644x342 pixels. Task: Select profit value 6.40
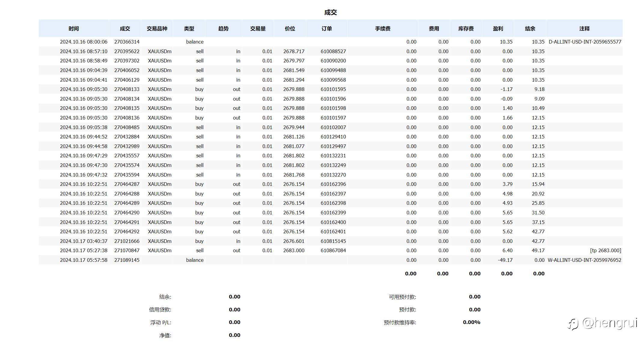coord(508,250)
